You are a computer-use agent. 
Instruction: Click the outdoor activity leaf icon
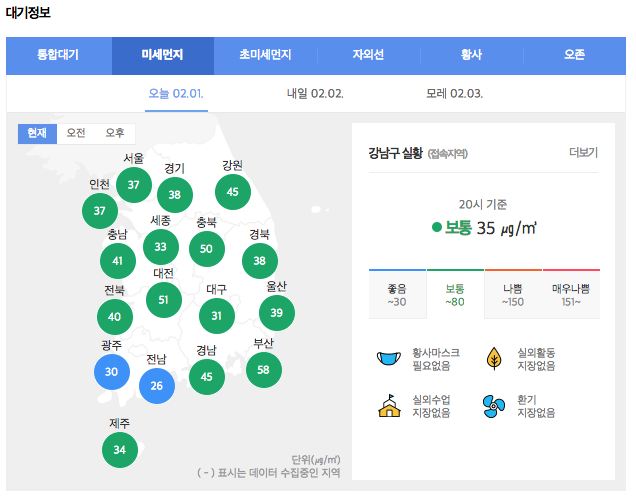493,359
